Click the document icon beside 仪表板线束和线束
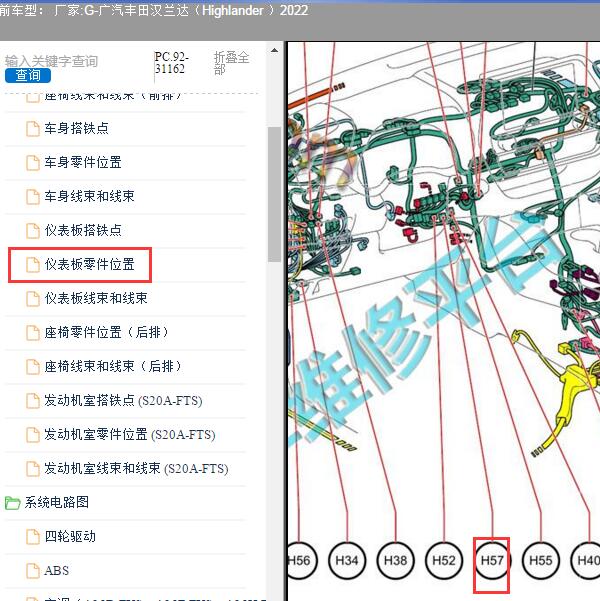Screen dimensions: 600x601 pyautogui.click(x=33, y=299)
